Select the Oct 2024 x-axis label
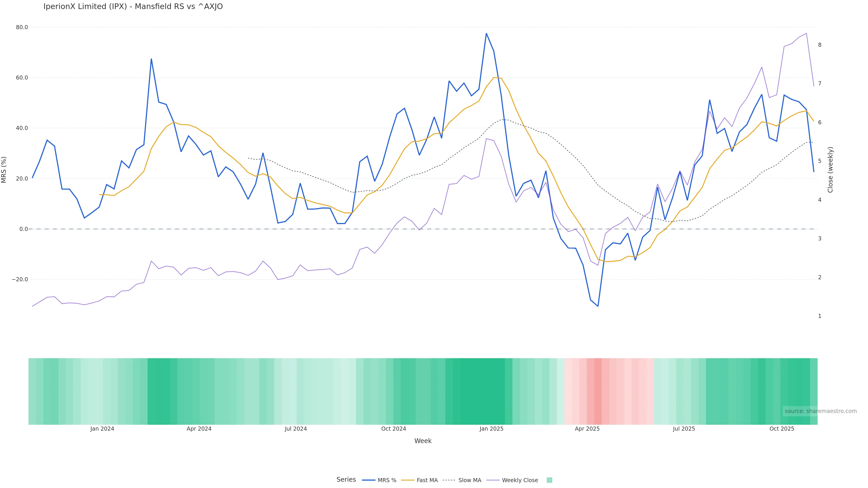Screen dimensions: 868x488 coord(394,429)
